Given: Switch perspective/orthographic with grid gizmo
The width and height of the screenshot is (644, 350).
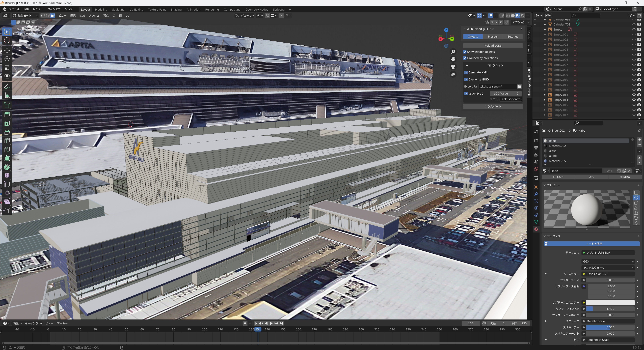Looking at the screenshot, I should coord(453,74).
